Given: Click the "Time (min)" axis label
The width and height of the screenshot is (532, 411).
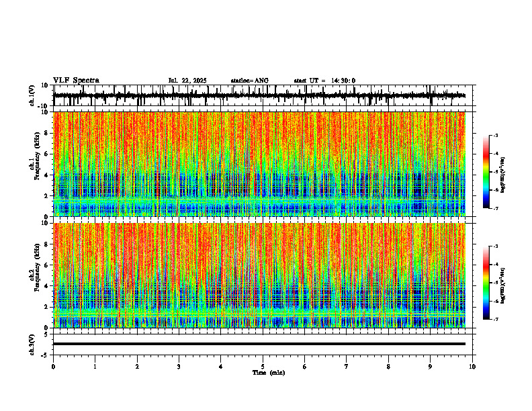Looking at the screenshot, I should point(269,373).
